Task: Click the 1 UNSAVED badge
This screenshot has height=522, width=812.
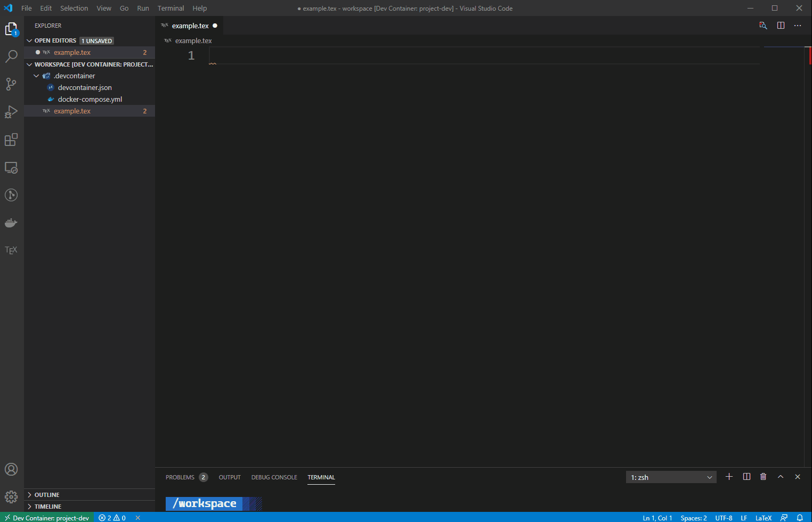Action: coord(97,41)
